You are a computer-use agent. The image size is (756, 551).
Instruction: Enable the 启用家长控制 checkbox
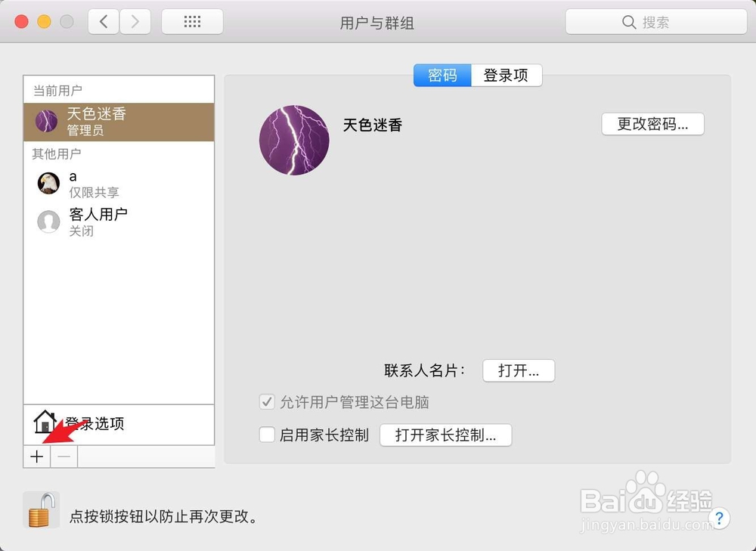267,435
